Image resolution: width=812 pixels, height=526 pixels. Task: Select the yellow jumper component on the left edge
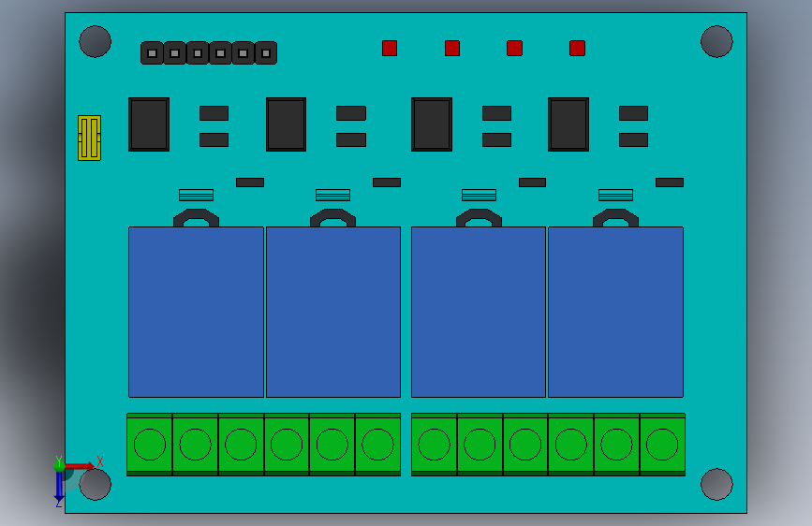[89, 138]
